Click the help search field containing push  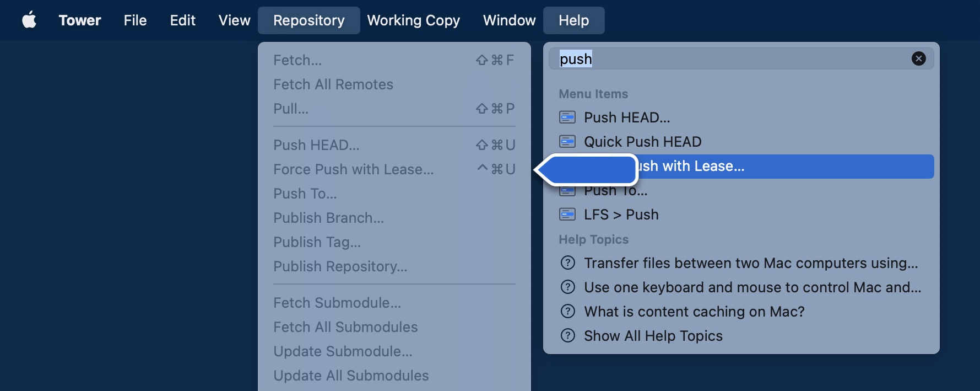tap(733, 59)
